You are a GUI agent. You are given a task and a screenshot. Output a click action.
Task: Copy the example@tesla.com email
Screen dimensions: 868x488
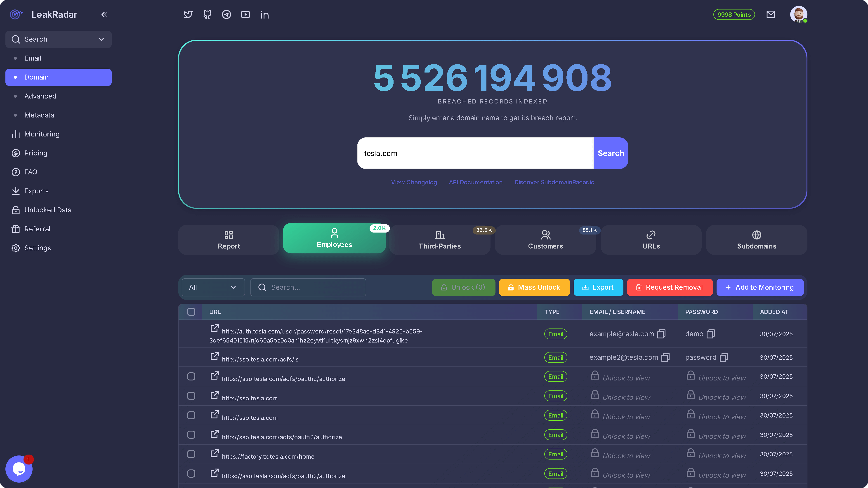pos(661,334)
